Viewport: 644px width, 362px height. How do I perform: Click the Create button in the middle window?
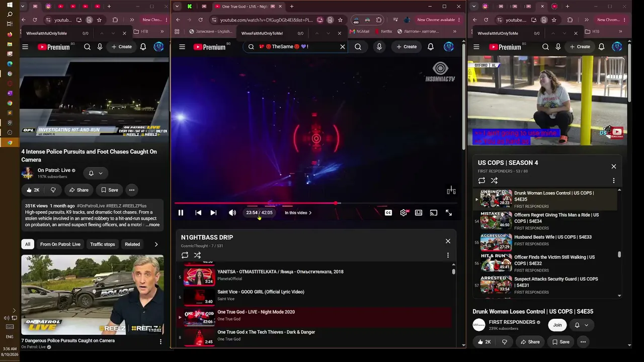pos(406,47)
